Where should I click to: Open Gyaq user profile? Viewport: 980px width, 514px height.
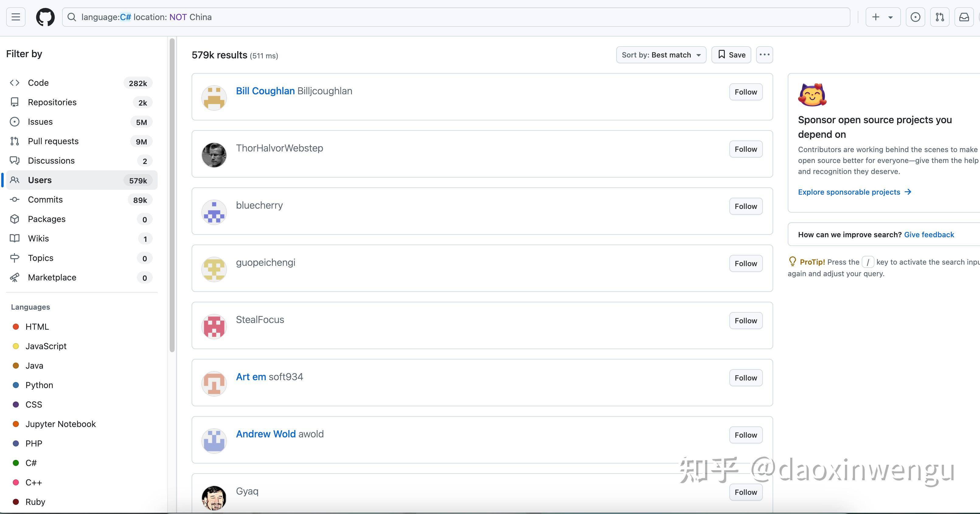pyautogui.click(x=247, y=491)
